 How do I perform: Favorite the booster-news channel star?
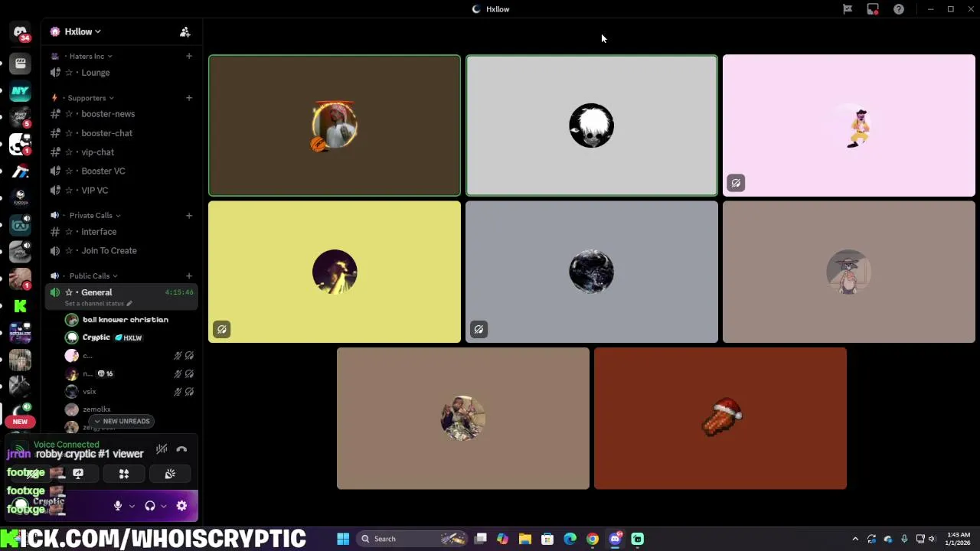[69, 114]
